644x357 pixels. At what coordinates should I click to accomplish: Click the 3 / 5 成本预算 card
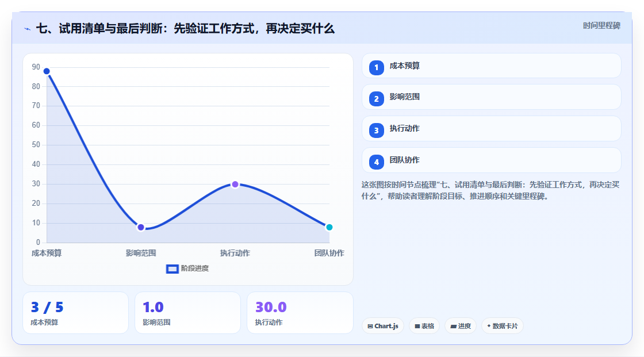point(75,313)
